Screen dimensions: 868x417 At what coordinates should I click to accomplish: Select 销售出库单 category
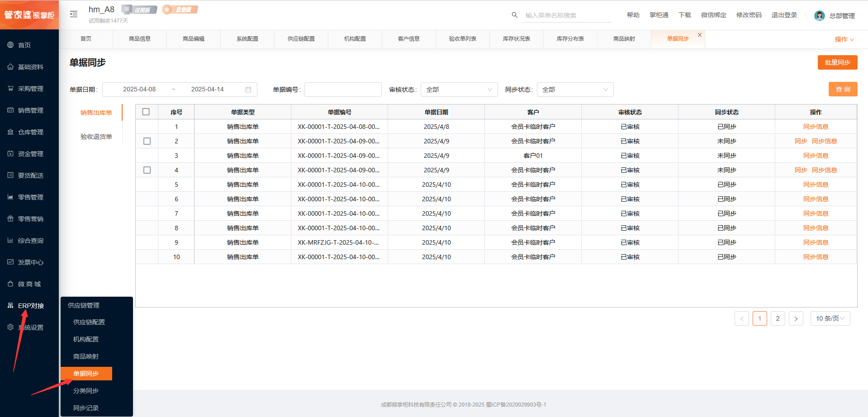click(x=96, y=113)
